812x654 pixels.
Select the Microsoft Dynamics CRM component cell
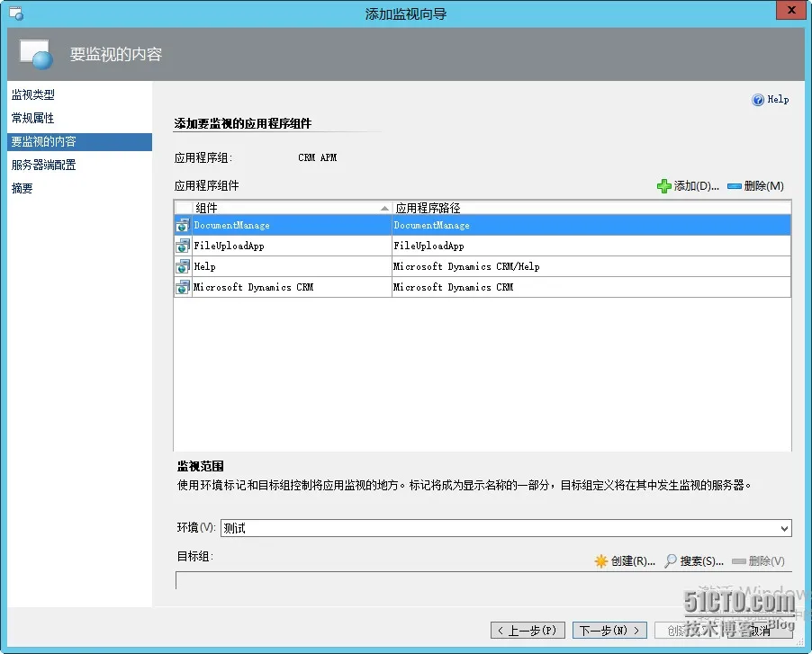point(292,287)
